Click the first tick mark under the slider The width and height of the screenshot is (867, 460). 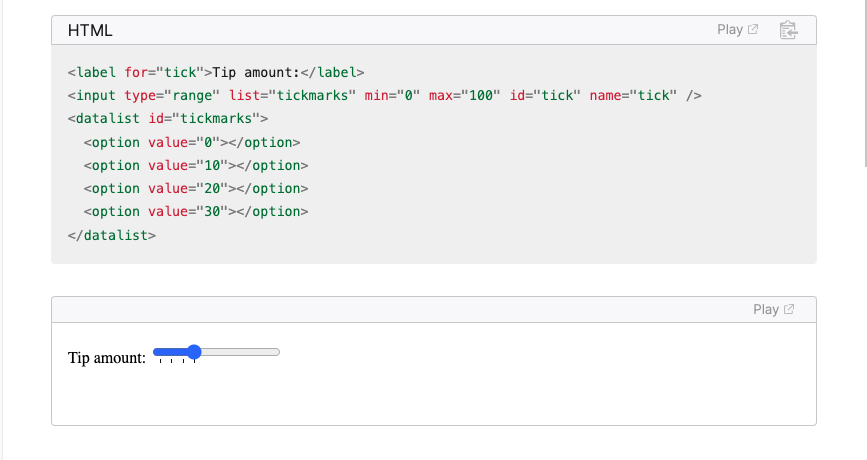160,361
